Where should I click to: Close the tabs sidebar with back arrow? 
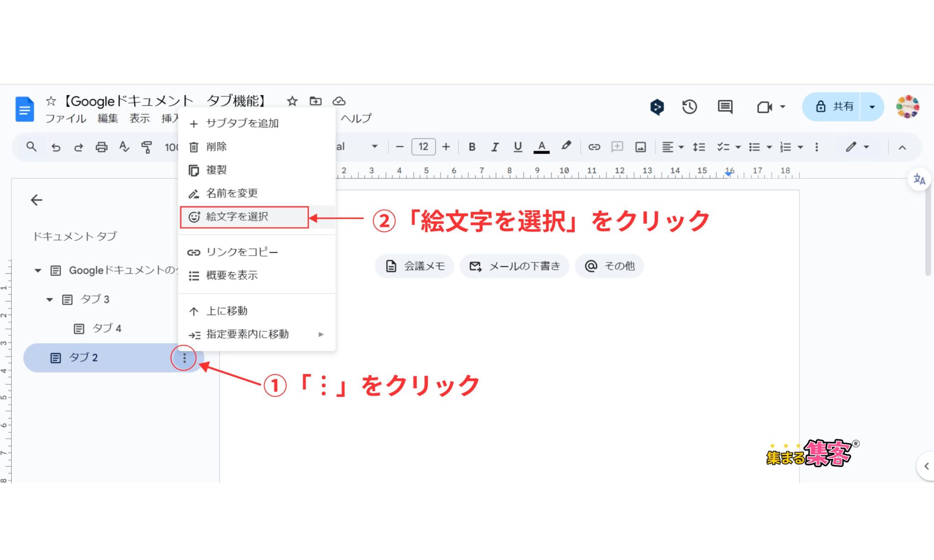[36, 200]
